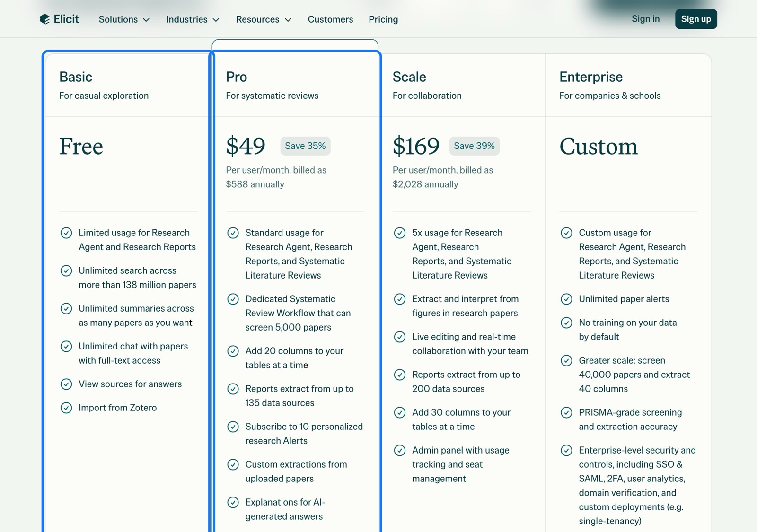Click check icon beside Enterprise-level security and controls
Viewport: 757px width, 532px height.
coord(566,450)
